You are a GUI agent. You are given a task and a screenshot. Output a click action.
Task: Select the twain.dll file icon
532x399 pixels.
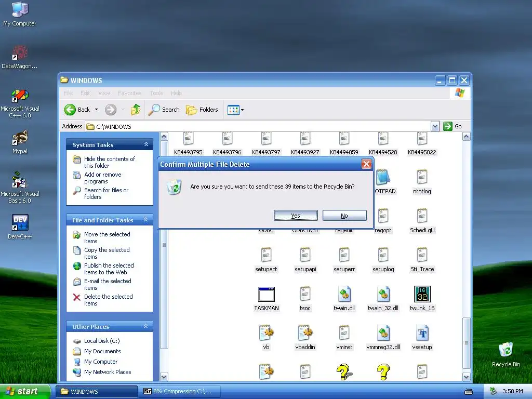click(x=344, y=294)
